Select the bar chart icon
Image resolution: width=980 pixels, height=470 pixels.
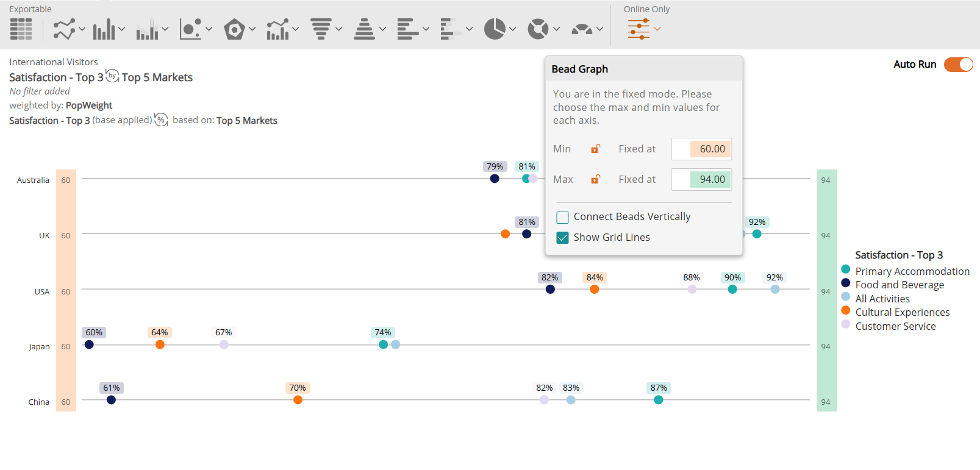[104, 29]
